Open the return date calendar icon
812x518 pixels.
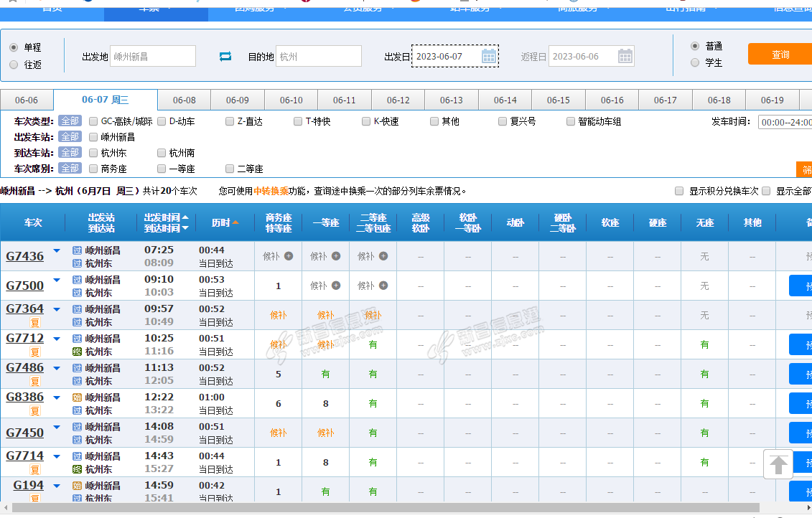(x=625, y=57)
